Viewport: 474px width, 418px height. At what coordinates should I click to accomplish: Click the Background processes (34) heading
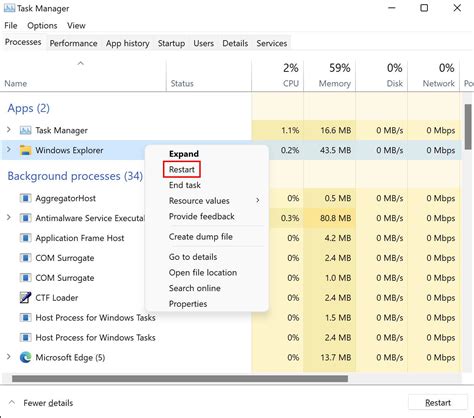[75, 176]
